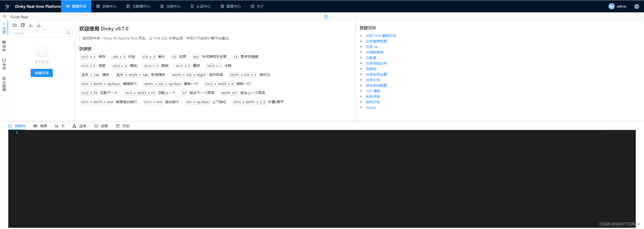Click the collapse all directories icon
Screen dimensions: 644x229
pyautogui.click(x=23, y=25)
